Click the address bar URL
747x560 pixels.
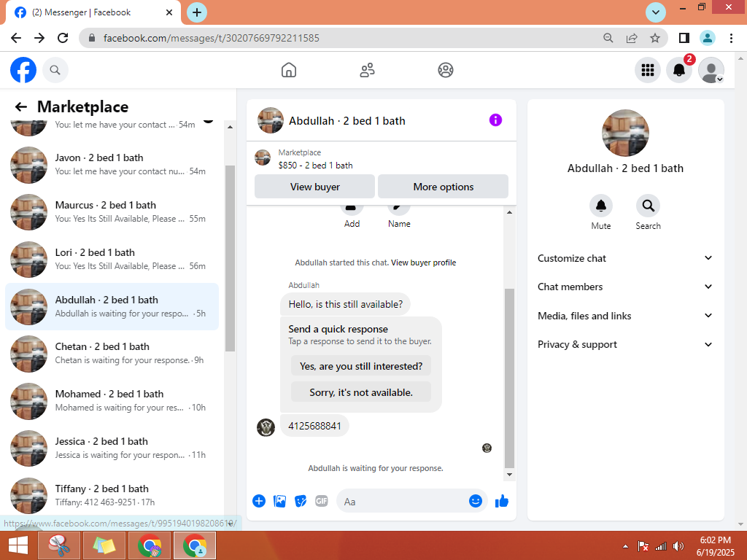[x=211, y=38]
